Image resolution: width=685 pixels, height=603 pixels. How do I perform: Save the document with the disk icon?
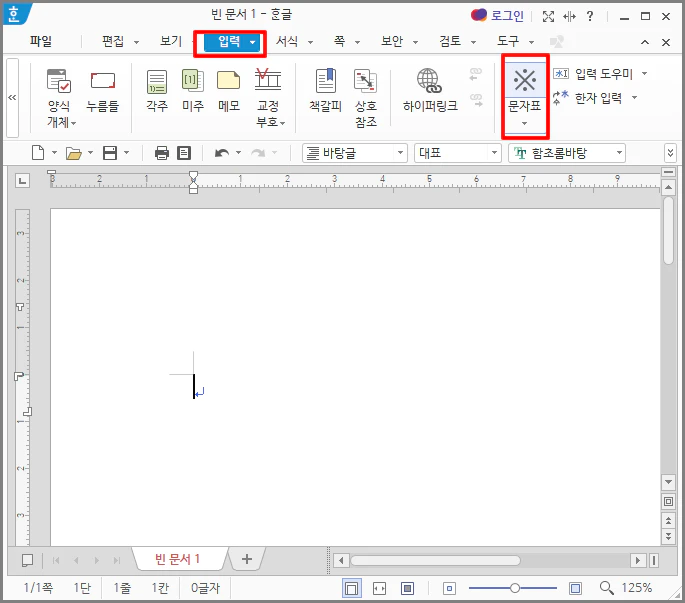pyautogui.click(x=110, y=153)
